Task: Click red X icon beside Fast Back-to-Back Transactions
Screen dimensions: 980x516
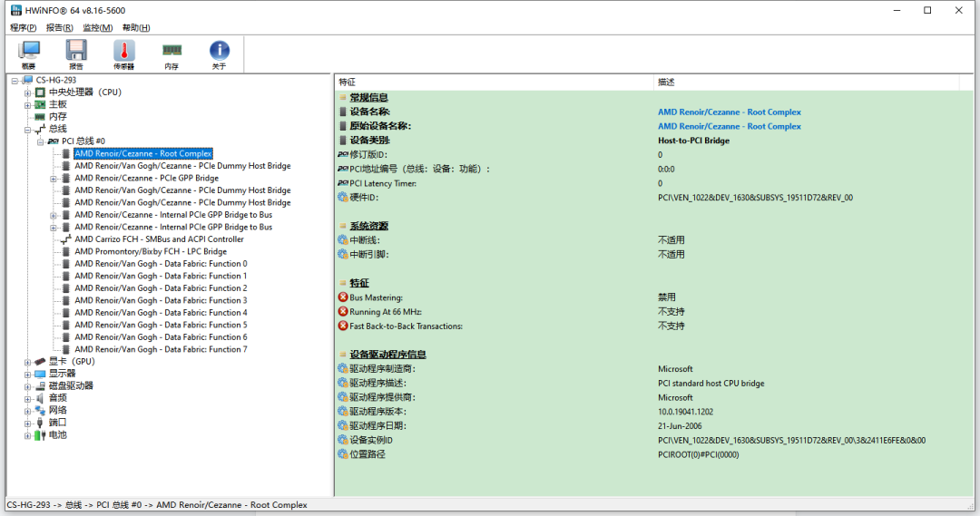Action: 342,326
